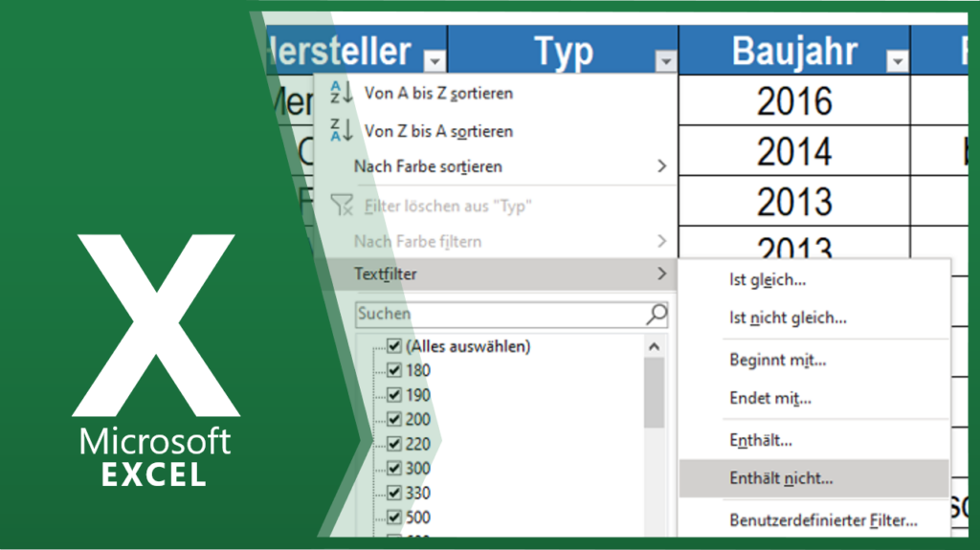The height and width of the screenshot is (550, 980).
Task: Expand the Nach Farbe sortieren submenu arrow
Action: tap(662, 165)
